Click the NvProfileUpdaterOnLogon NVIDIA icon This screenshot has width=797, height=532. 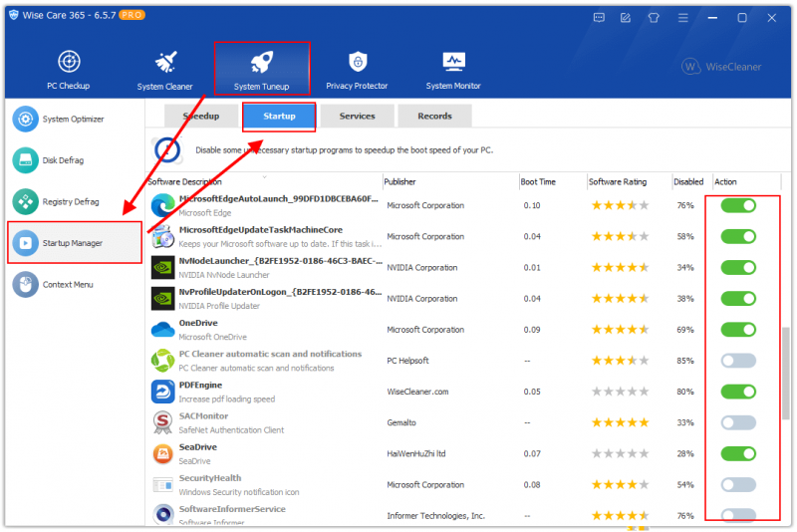(x=163, y=298)
